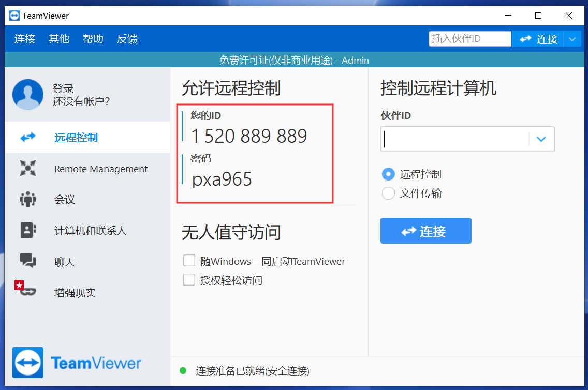Open the 聊天 chat bubble icon
Viewport: 588px width, 390px height.
pyautogui.click(x=28, y=261)
